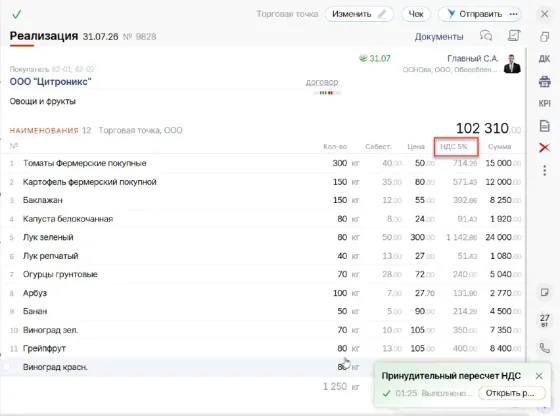Click the contract status indicator bar
Screen dimensions: 560x416
pos(326,93)
